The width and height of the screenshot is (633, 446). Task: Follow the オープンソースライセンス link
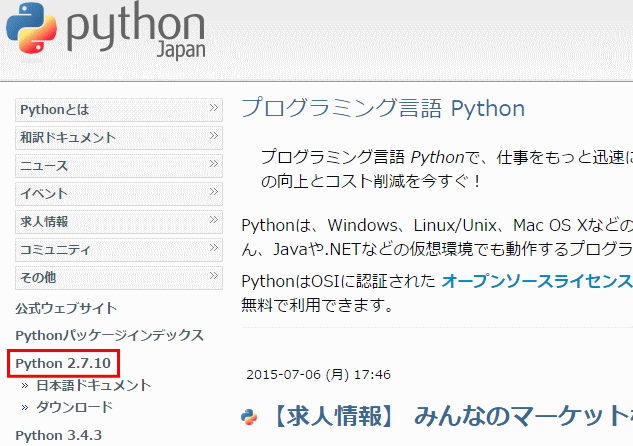pyautogui.click(x=537, y=281)
